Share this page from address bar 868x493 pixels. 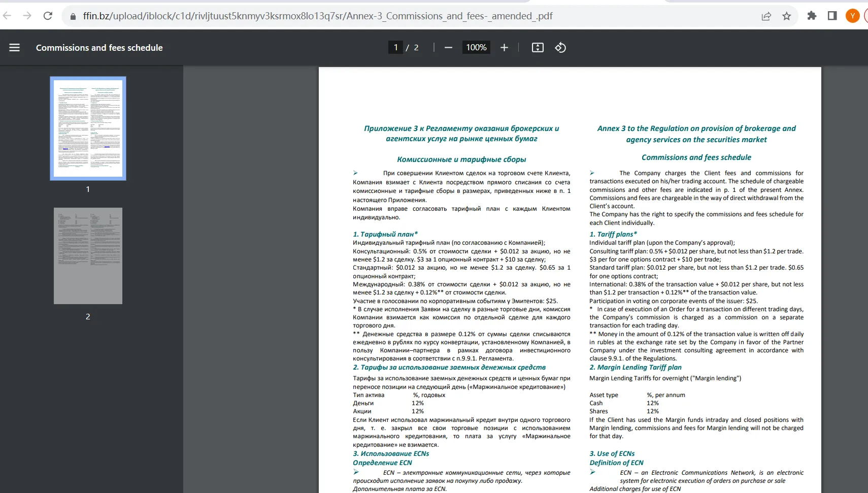pyautogui.click(x=766, y=16)
